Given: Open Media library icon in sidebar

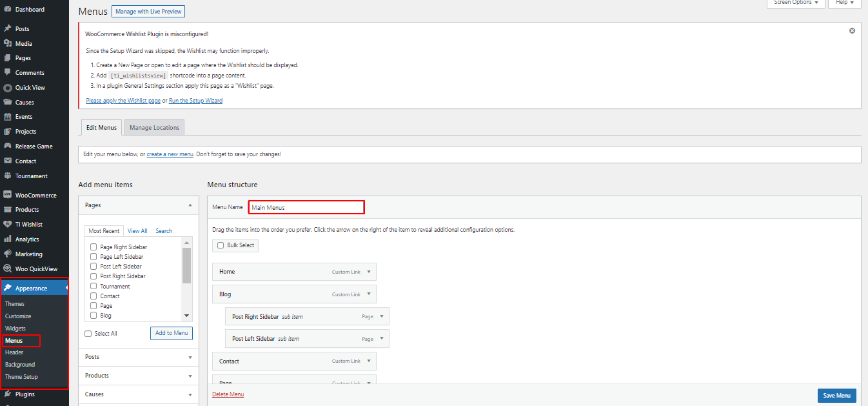Looking at the screenshot, I should 8,44.
